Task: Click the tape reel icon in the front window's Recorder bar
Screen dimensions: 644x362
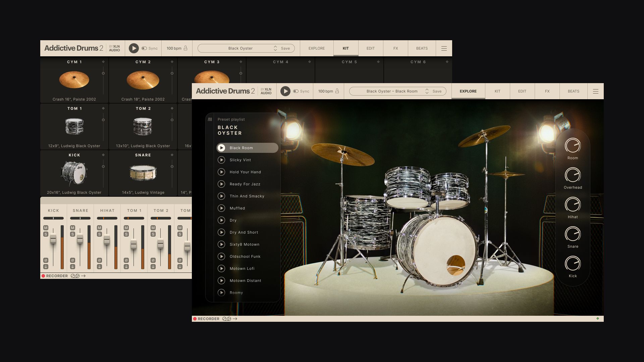Action: 227,319
